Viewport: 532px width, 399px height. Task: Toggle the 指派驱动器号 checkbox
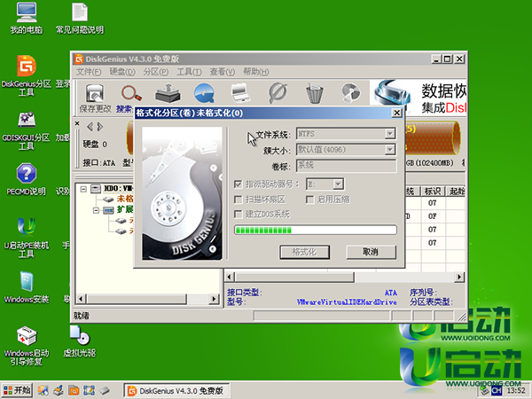239,184
